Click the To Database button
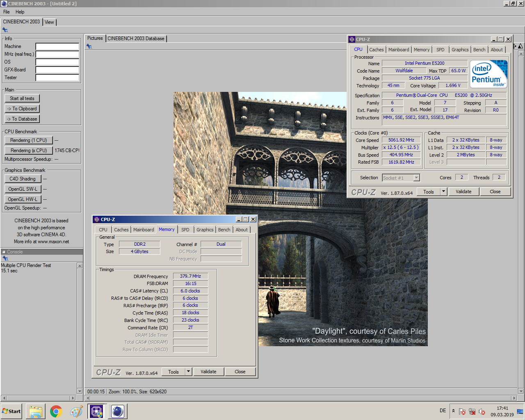 point(22,119)
